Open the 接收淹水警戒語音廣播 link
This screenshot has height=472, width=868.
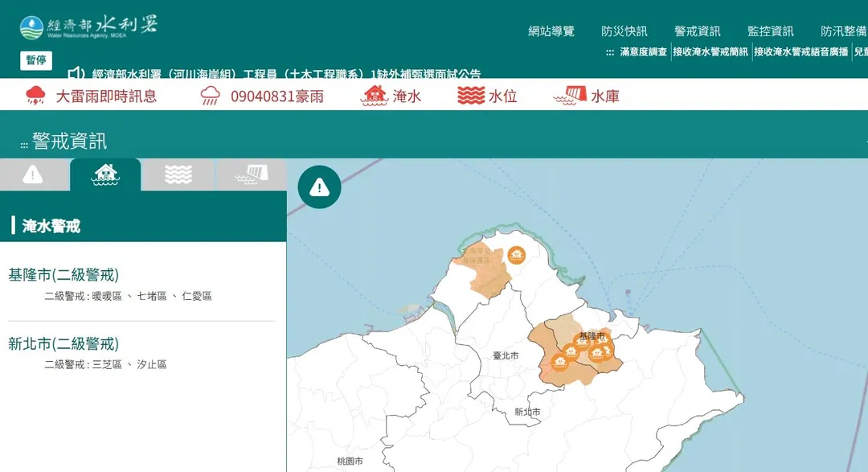tap(801, 51)
